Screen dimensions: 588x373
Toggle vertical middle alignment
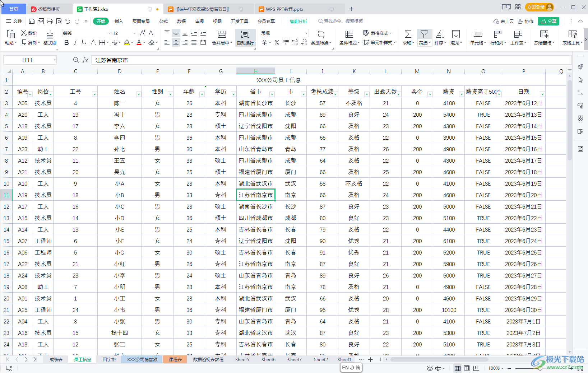tap(176, 33)
